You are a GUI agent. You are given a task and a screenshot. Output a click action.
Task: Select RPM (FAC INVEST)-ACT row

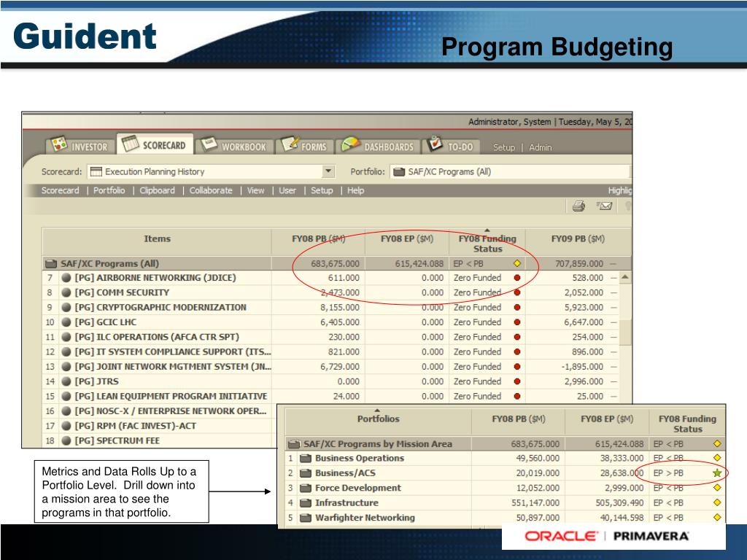pos(135,426)
